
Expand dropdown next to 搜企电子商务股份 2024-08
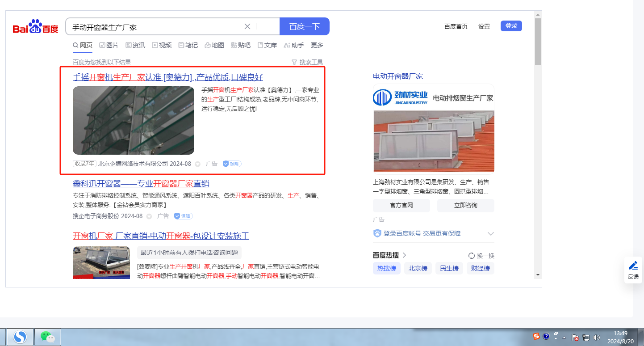[149, 216]
